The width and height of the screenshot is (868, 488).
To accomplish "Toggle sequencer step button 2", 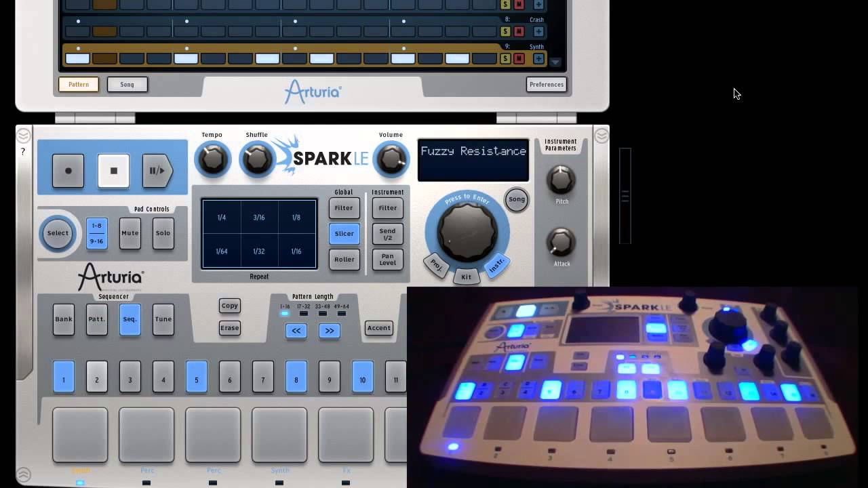I will (97, 377).
